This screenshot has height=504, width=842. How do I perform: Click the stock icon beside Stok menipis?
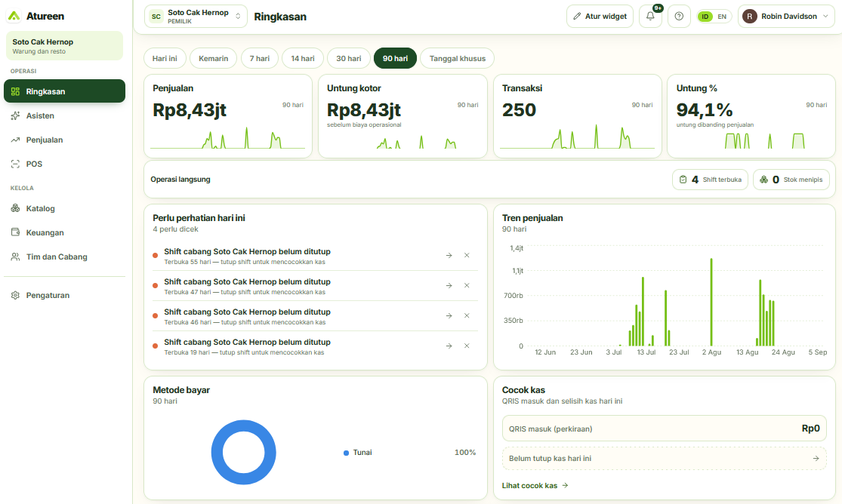763,180
